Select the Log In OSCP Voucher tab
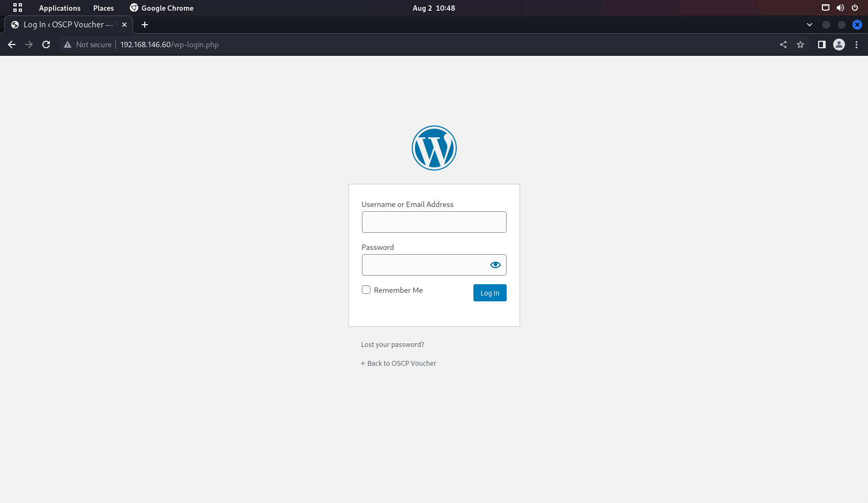868x503 pixels. click(69, 25)
